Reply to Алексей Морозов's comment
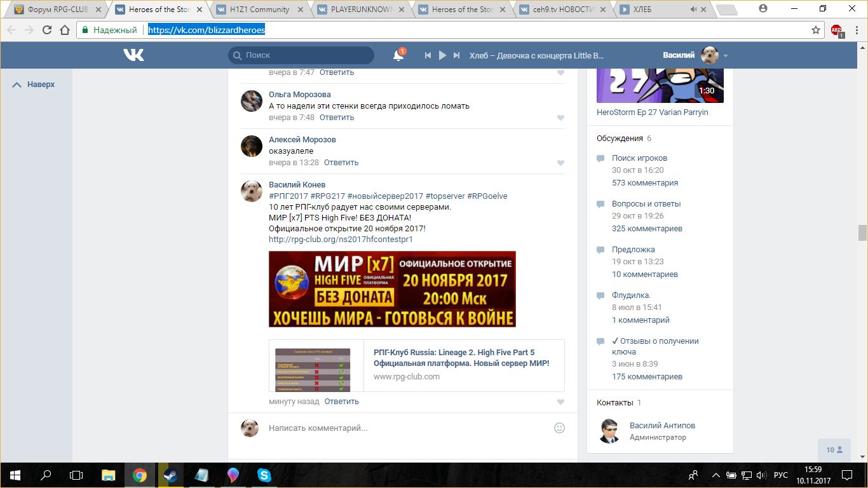Viewport: 868px width, 488px height. (x=341, y=163)
